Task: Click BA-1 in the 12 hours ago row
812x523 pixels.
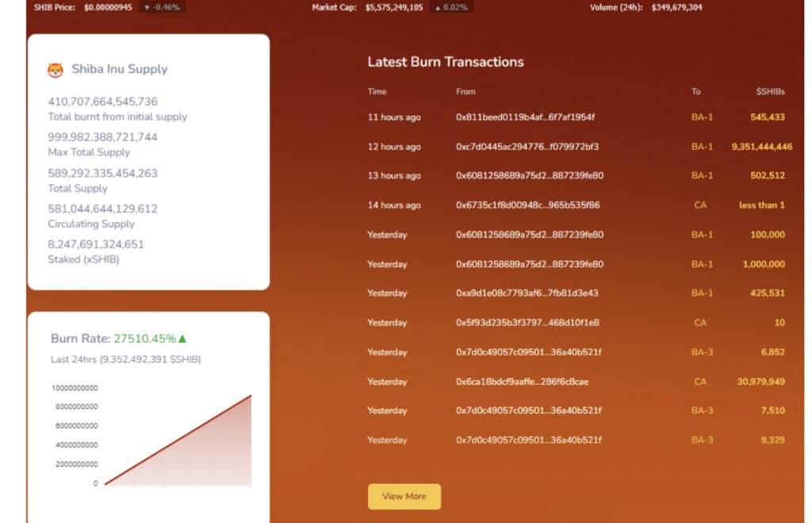Action: point(703,147)
